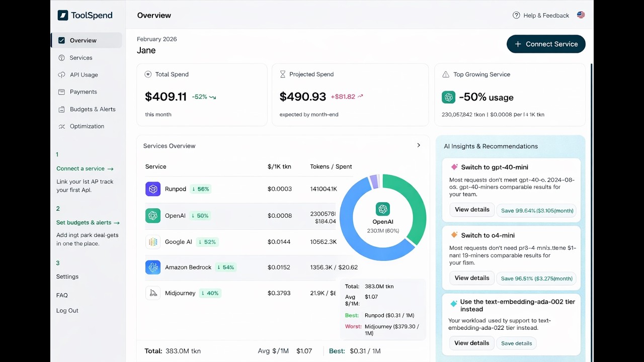Click the Service column header
This screenshot has height=362, width=644.
[155, 166]
